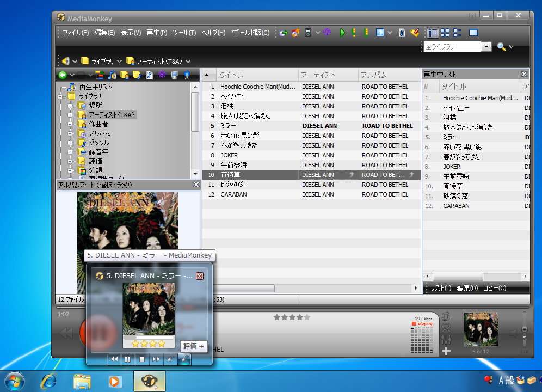Image resolution: width=542 pixels, height=392 pixels.
Task: Expand the 作曲者 tree node
Action: [70, 124]
